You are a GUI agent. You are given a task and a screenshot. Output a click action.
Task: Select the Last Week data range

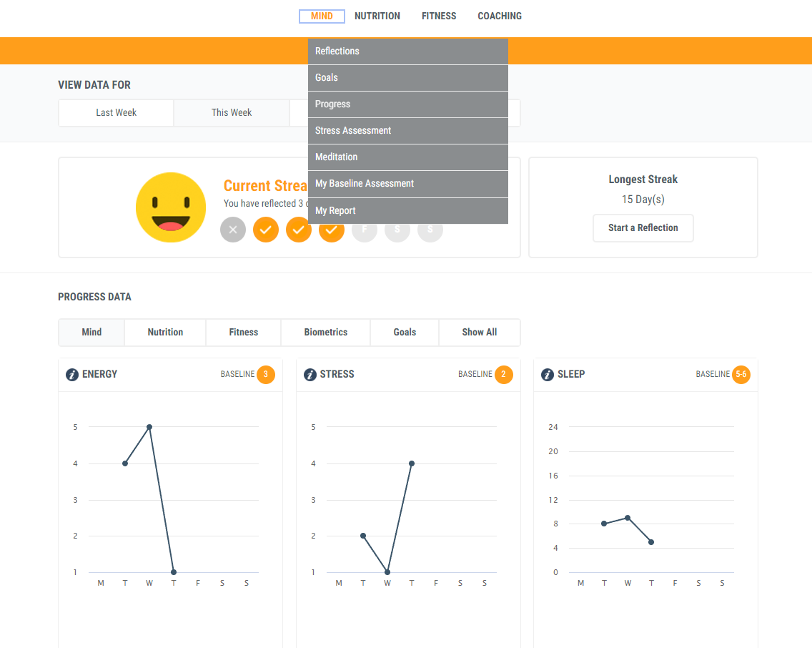(116, 113)
